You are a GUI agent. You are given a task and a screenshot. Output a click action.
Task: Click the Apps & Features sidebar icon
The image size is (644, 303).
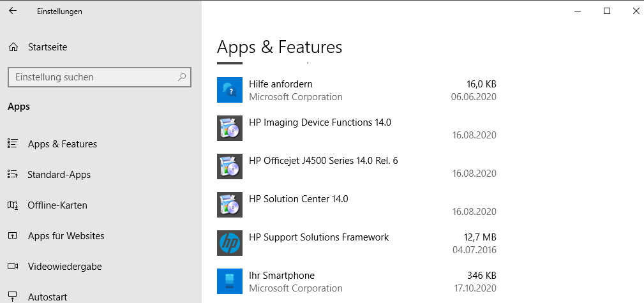(13, 144)
